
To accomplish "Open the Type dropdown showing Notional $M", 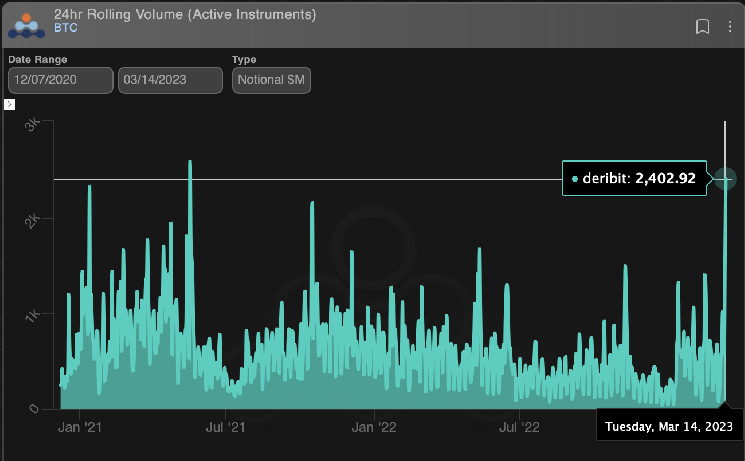I will [x=272, y=80].
